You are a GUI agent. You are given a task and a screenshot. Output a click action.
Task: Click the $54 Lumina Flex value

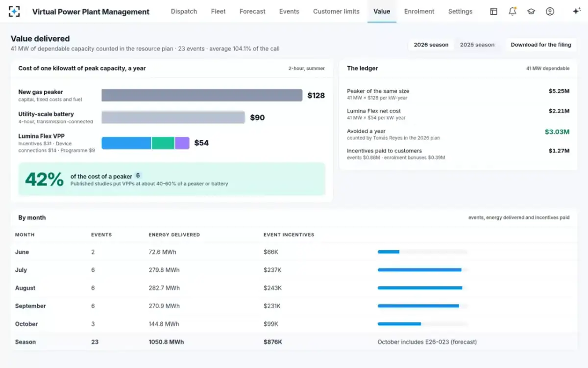click(201, 143)
